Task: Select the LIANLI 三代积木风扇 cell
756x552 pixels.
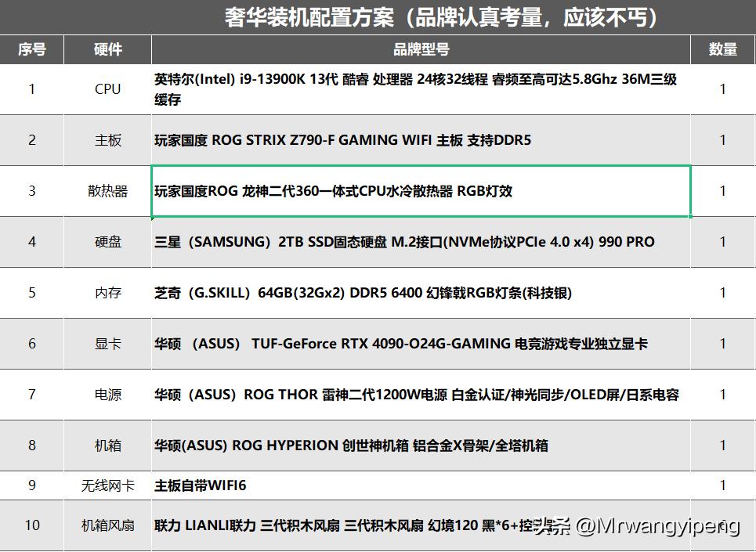Action: 421,525
